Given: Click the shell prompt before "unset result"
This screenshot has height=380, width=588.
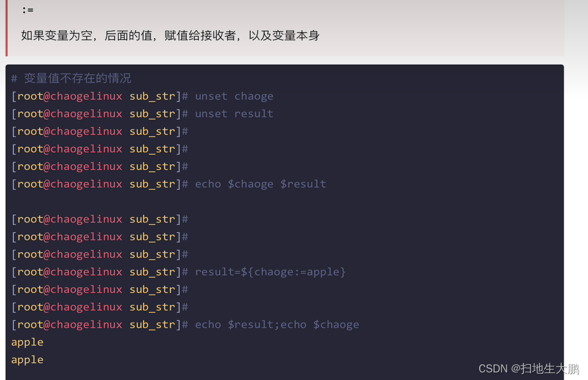Looking at the screenshot, I should pos(100,114).
